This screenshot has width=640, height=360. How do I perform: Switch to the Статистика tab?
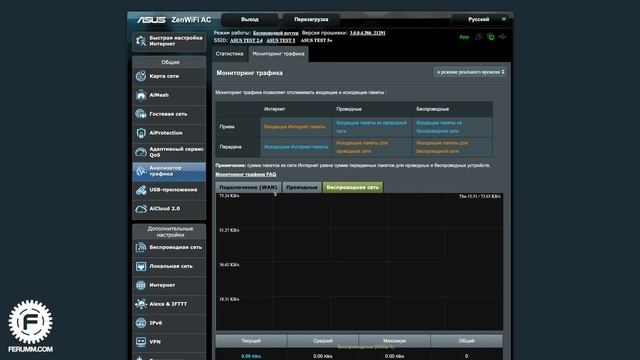pyautogui.click(x=229, y=54)
